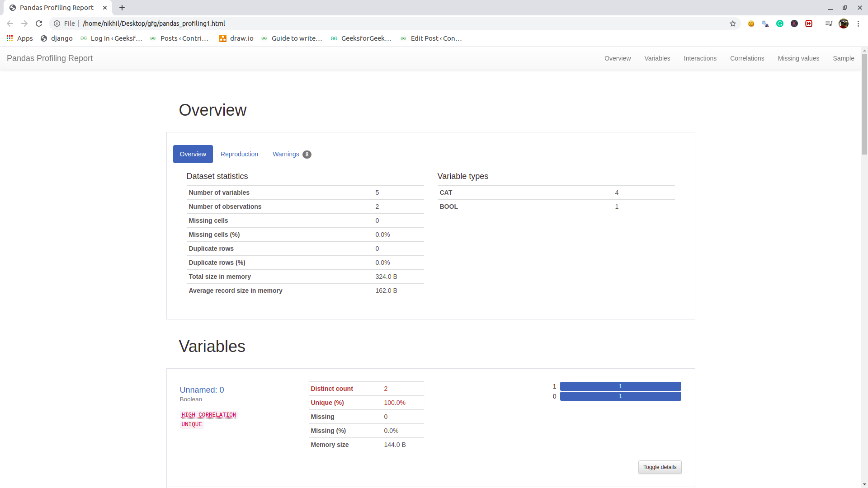Click the HIGH_CORRELATION warning link
Screen dimensions: 868x488
tap(209, 415)
